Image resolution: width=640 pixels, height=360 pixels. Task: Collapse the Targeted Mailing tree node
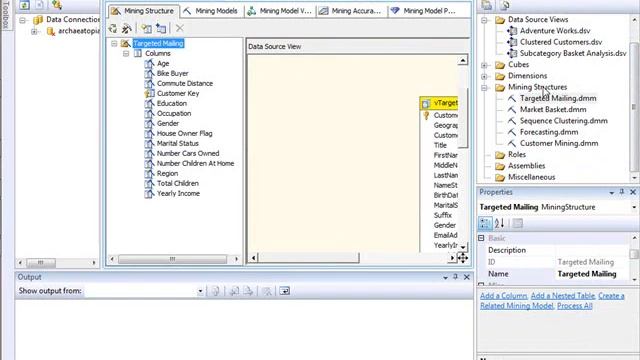[114, 43]
